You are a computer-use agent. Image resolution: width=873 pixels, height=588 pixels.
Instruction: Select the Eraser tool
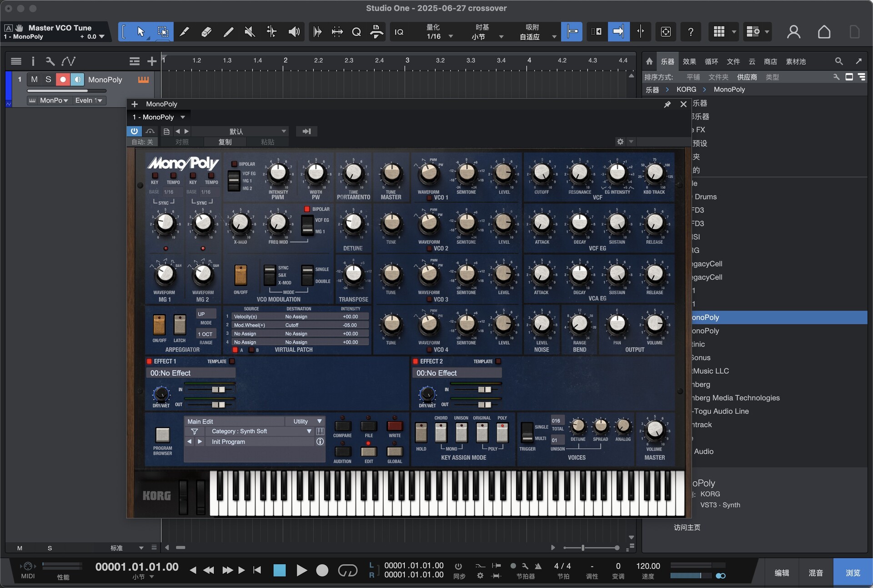click(206, 31)
